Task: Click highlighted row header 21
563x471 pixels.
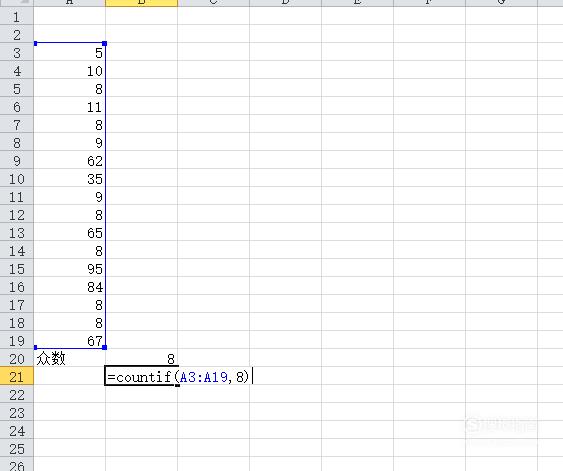Action: pyautogui.click(x=17, y=376)
